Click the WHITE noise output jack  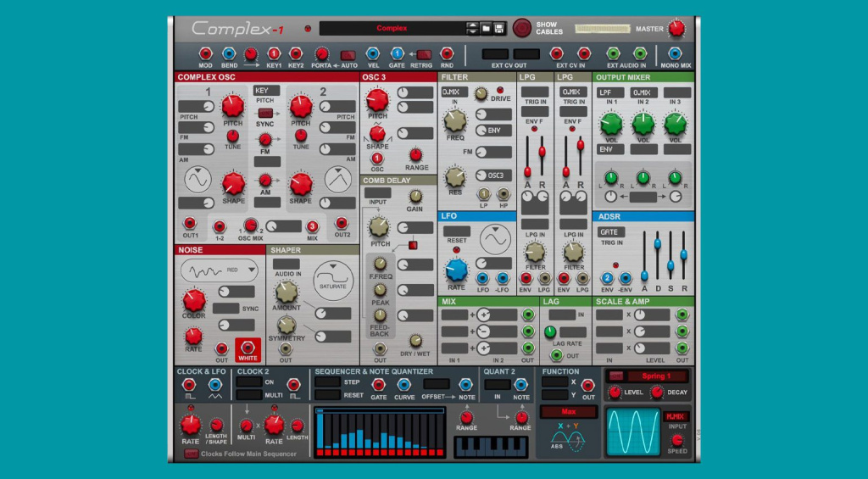[248, 348]
